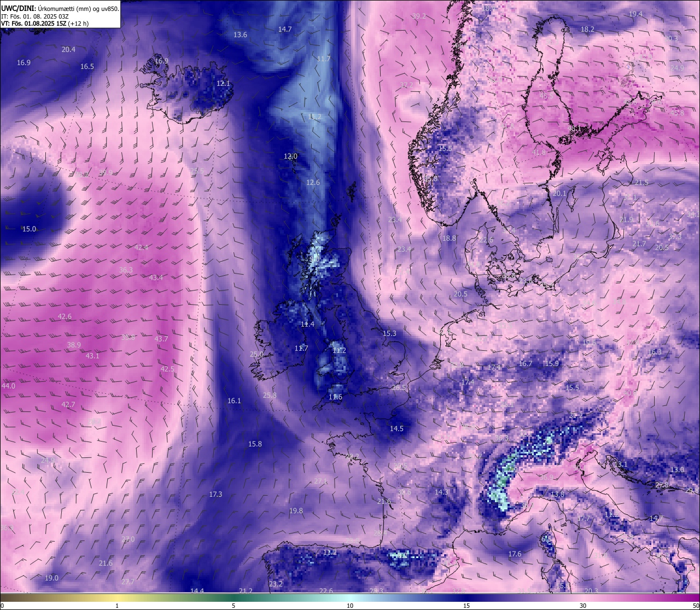Screen dimensions: 700x610
Task: Select the 15.3 value label
Action: 389,333
